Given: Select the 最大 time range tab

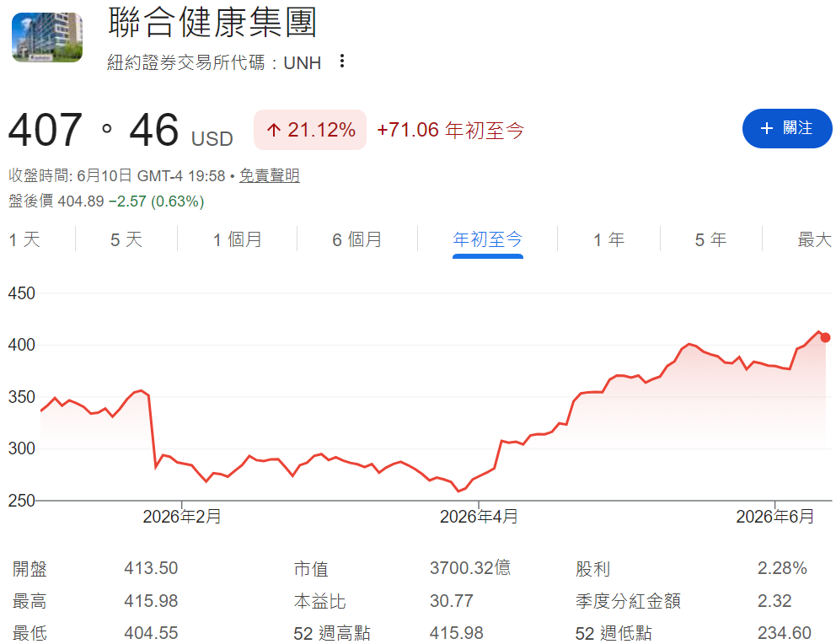Looking at the screenshot, I should tap(815, 239).
